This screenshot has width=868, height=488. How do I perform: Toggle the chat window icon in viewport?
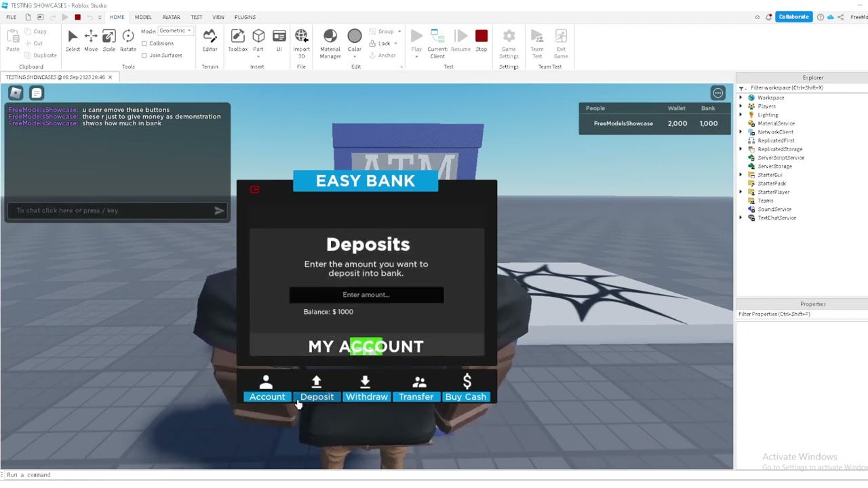point(37,93)
